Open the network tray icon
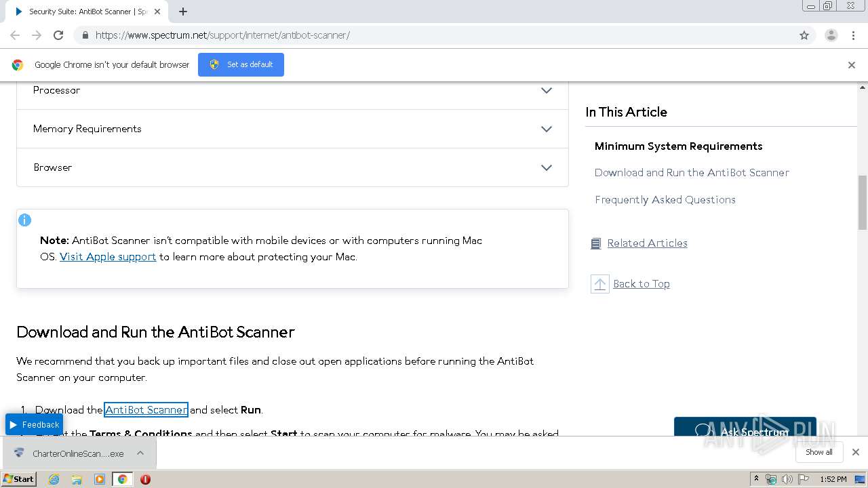The height and width of the screenshot is (488, 868). 771,479
